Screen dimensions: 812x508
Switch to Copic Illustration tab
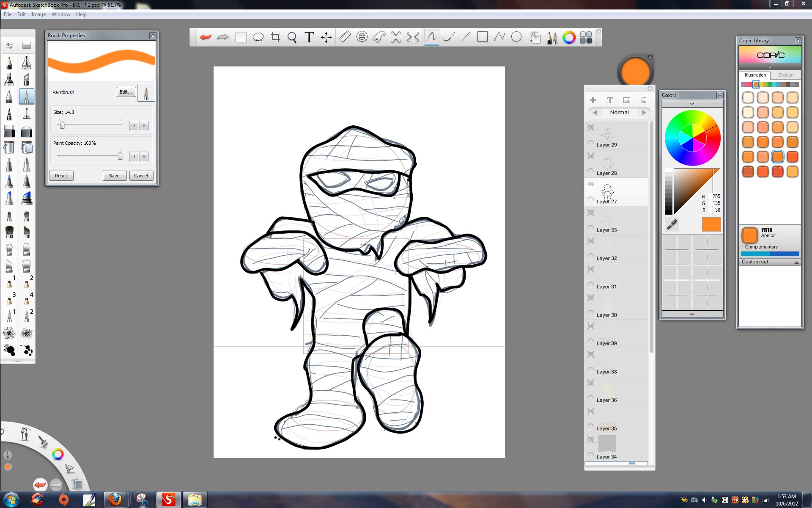[x=755, y=75]
